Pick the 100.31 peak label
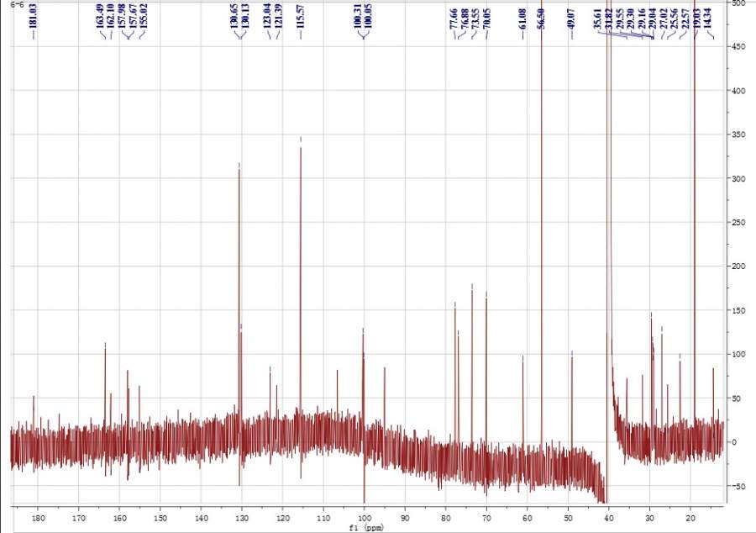The width and height of the screenshot is (756, 533). coord(358,15)
